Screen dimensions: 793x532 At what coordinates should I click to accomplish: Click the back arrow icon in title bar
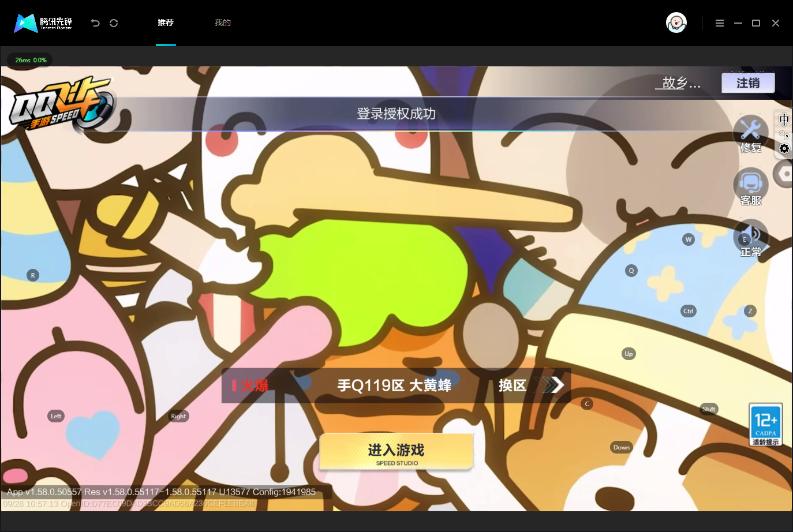tap(95, 23)
